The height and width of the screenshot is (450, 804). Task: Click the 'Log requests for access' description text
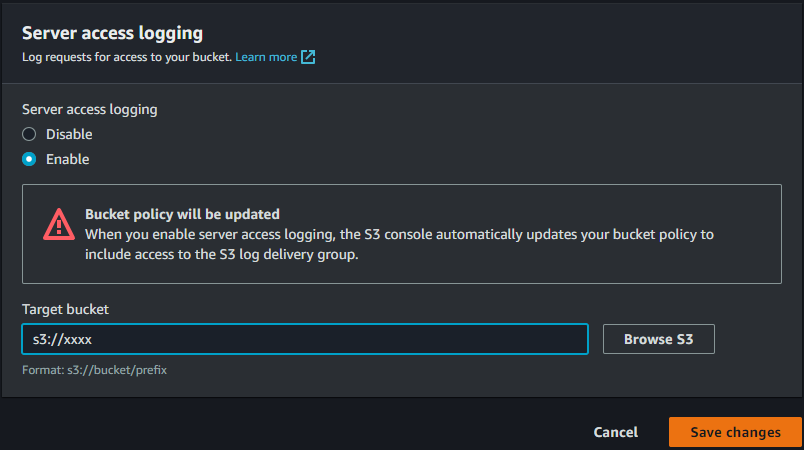click(126, 57)
